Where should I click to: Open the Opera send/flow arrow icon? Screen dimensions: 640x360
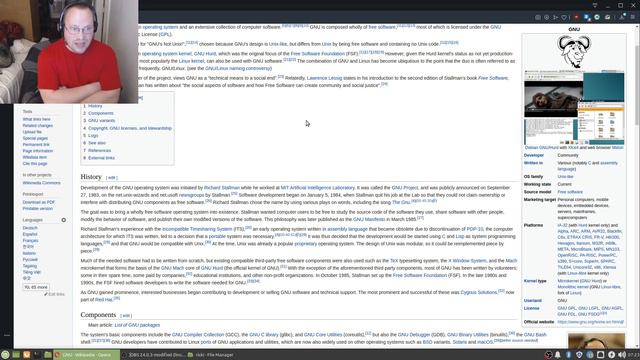556,17
